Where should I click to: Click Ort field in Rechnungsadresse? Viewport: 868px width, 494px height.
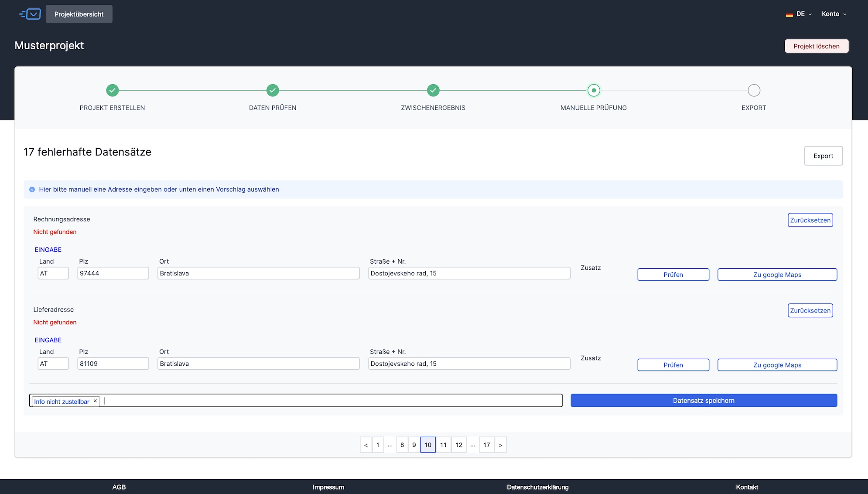[259, 273]
